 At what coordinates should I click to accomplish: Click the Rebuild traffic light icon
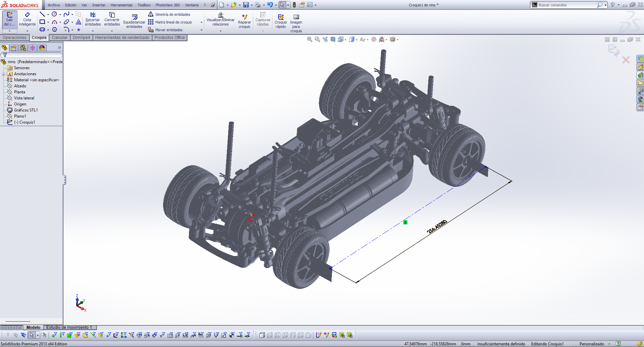tap(294, 5)
